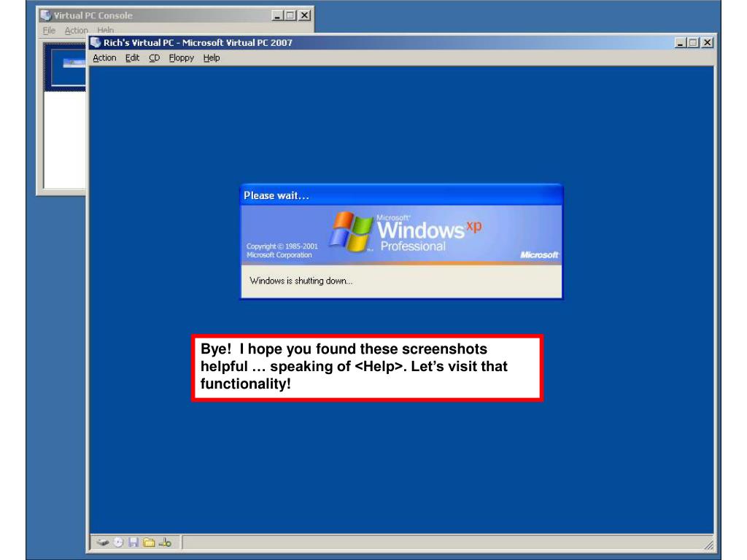Click the CD drive status icon
This screenshot has width=747, height=560.
tap(118, 542)
